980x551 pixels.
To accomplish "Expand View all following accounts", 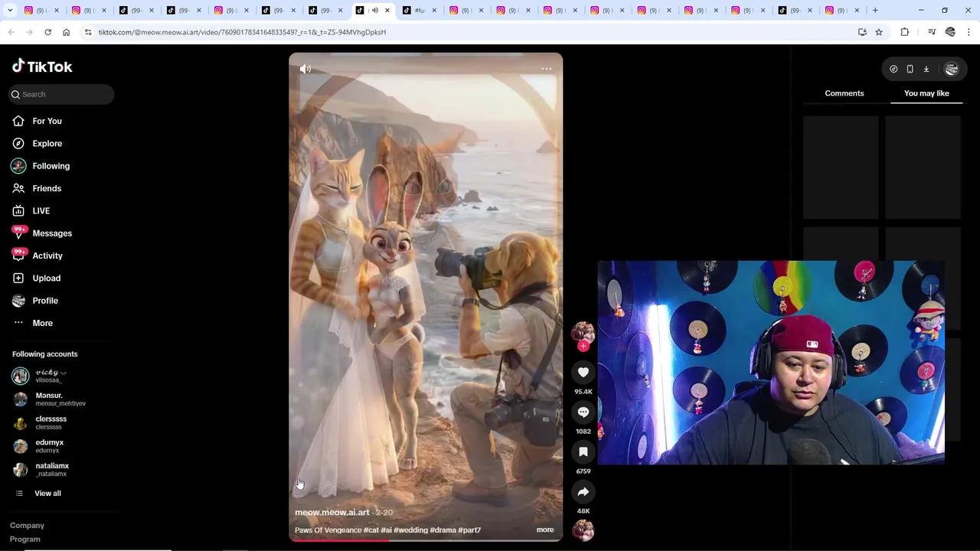I will (47, 494).
